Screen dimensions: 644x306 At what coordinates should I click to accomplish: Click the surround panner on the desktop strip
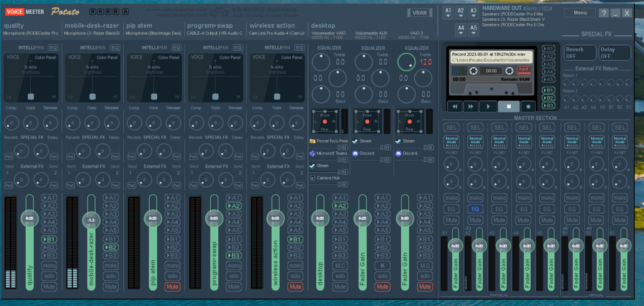pos(325,122)
